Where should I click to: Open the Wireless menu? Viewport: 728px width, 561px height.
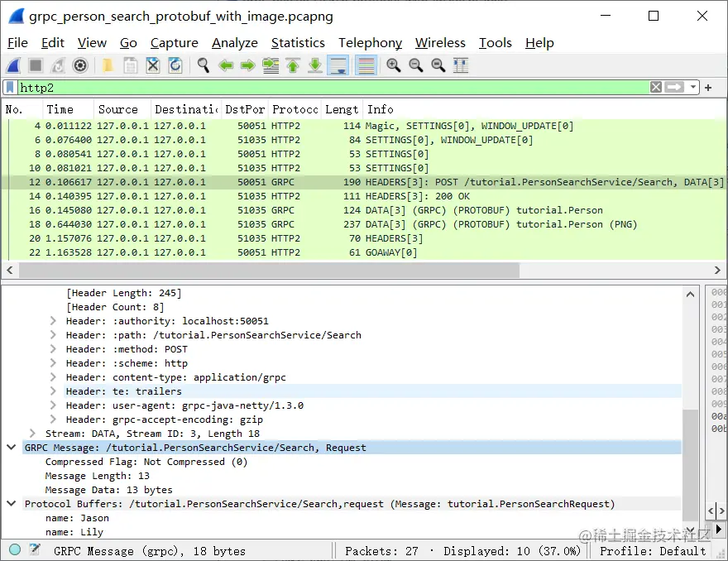pos(440,43)
